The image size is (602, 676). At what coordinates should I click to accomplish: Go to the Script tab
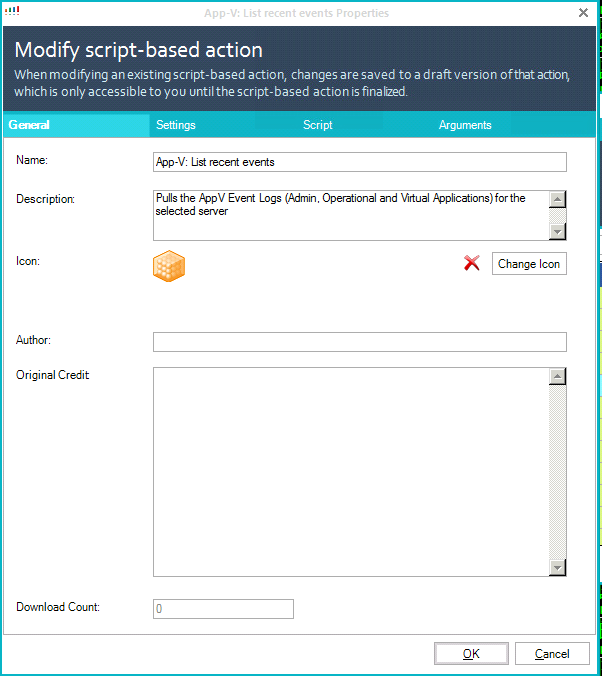318,125
